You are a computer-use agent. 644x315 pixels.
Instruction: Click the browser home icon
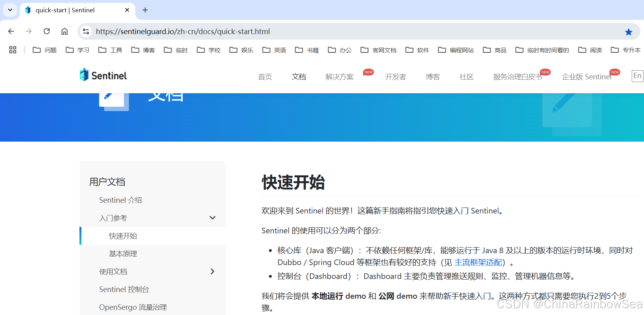pyautogui.click(x=64, y=31)
